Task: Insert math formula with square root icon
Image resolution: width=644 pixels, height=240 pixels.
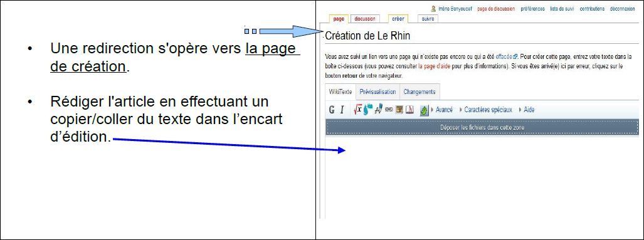Action: tap(357, 109)
